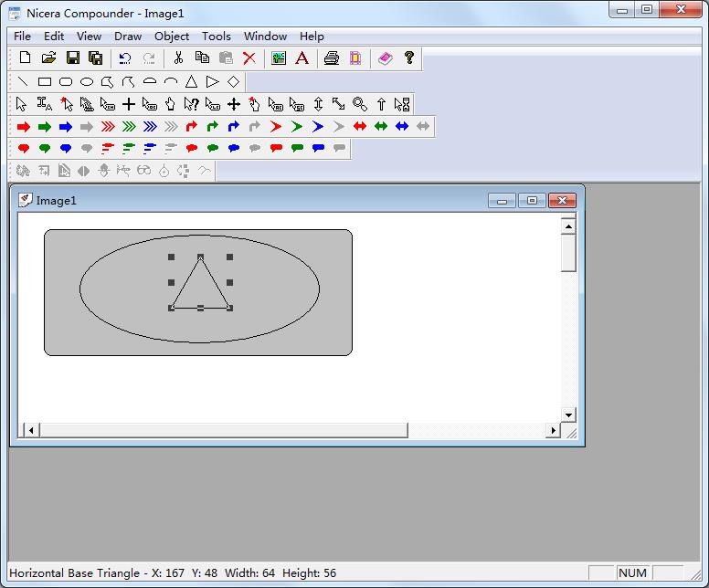Screen dimensions: 709x588
Task: Print the image with printer icon
Action: 332,58
